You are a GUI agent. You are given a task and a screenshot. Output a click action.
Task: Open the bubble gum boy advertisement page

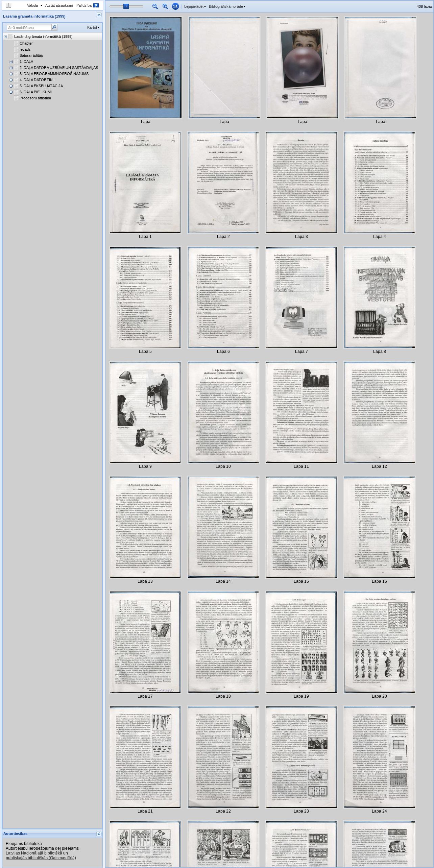tap(302, 68)
